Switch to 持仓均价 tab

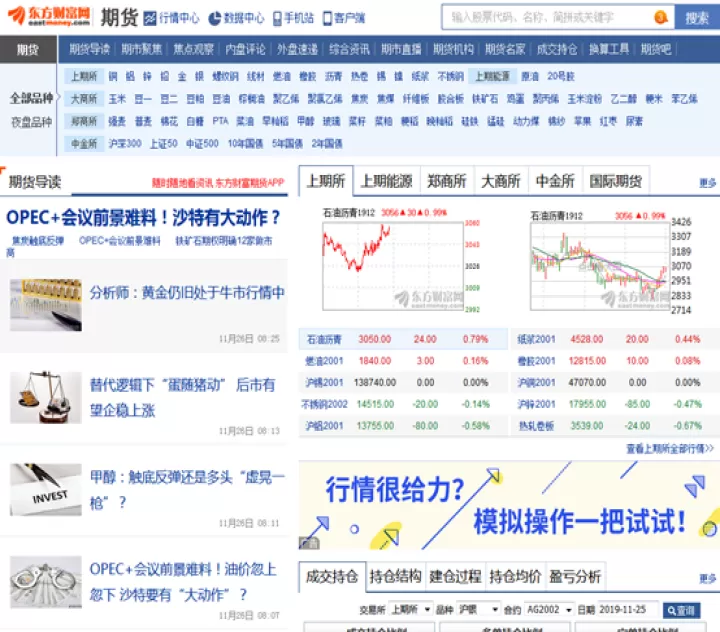515,576
